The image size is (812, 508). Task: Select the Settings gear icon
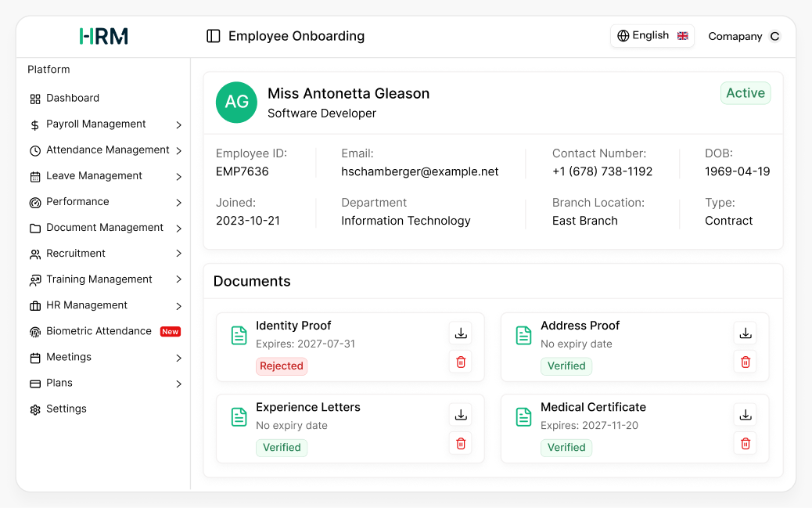coord(34,409)
